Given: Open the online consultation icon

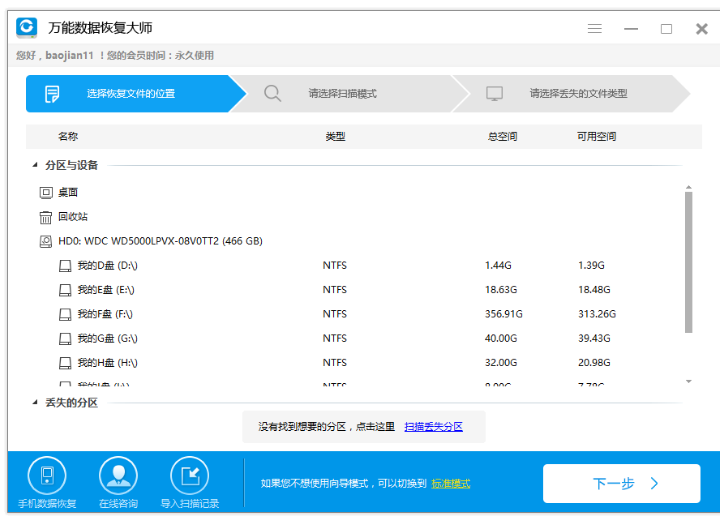Looking at the screenshot, I should click(x=118, y=475).
